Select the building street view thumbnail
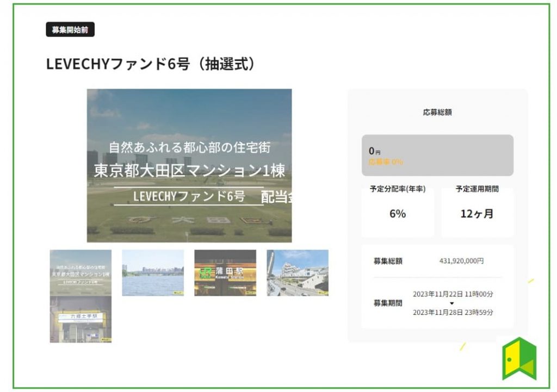The width and height of the screenshot is (557, 392). pos(298,273)
